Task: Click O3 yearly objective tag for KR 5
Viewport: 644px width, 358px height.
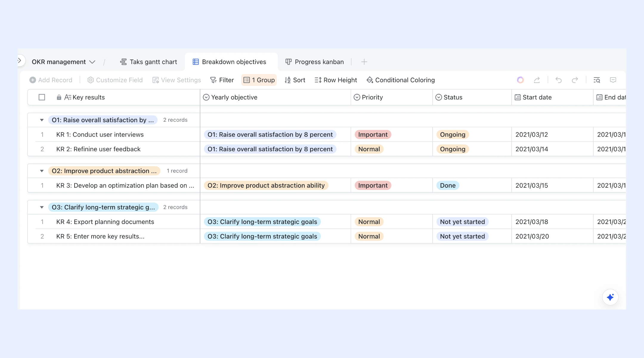Action: tap(262, 236)
